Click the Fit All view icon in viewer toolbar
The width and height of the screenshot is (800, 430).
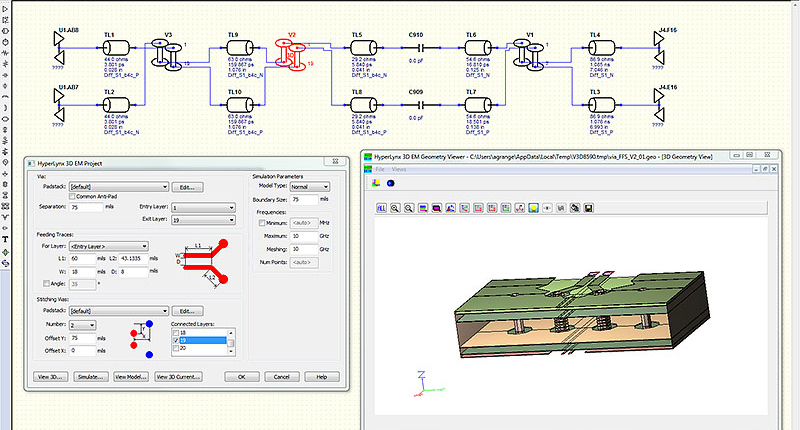(x=382, y=208)
